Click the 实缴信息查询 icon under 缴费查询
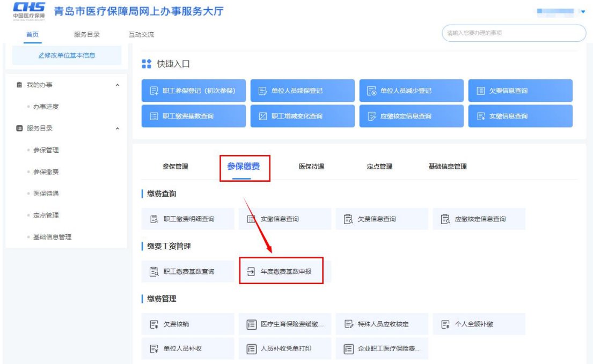Screen dimensions: 593x364 pos(251,219)
